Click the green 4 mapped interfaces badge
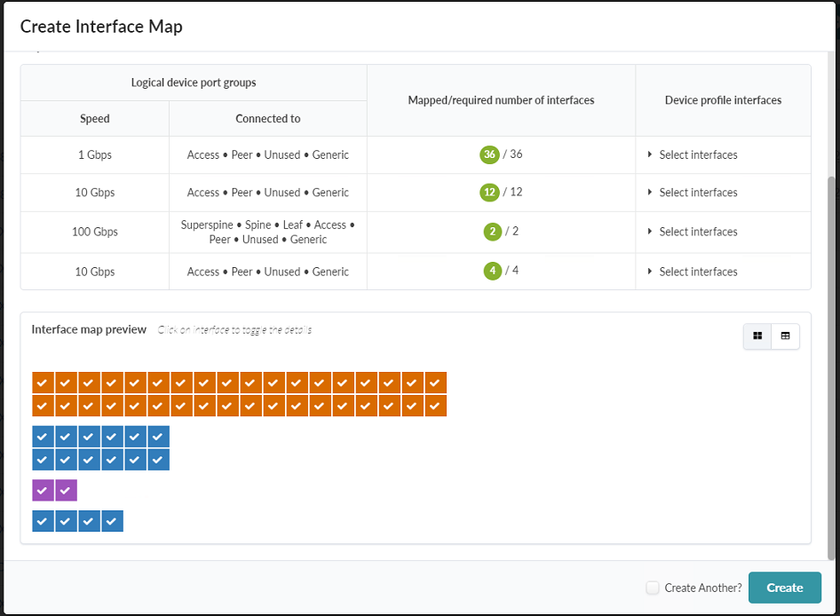 pos(493,272)
